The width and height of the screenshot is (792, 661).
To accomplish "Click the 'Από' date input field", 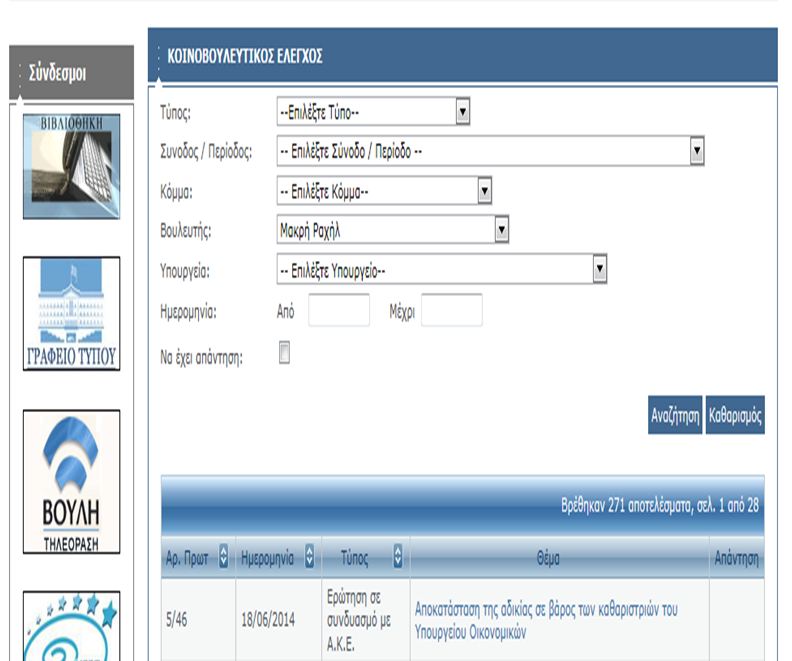I will pos(339,311).
